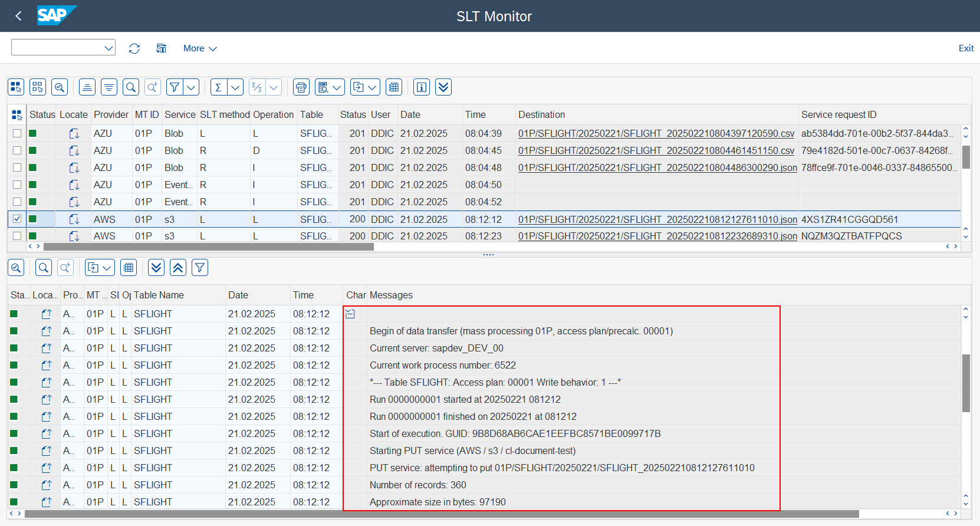Tick checkbox for 08:04:45 row
980x526 pixels.
tap(17, 150)
